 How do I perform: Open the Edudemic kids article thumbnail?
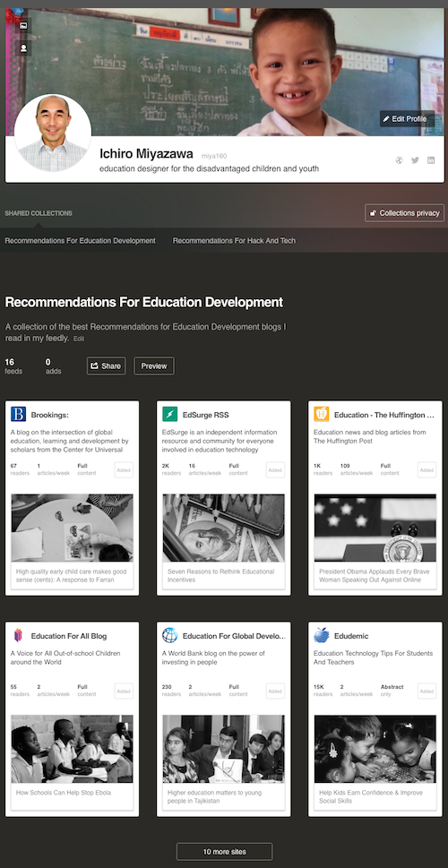(375, 749)
